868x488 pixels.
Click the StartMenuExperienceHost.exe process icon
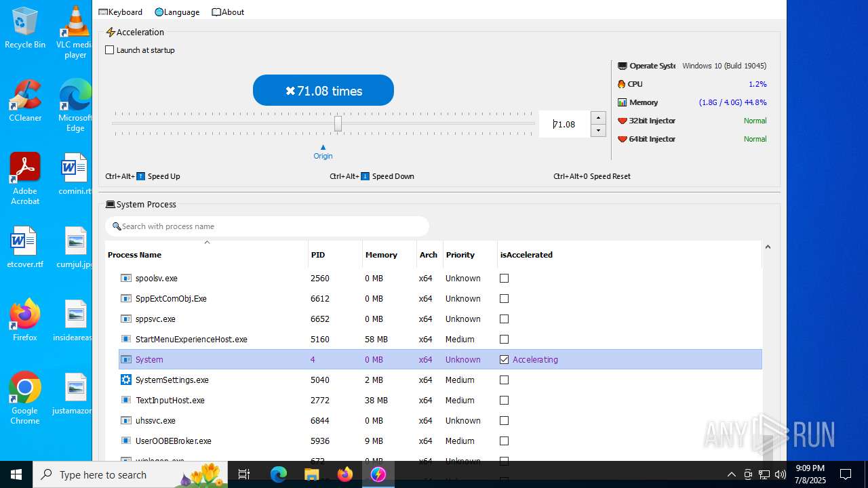pyautogui.click(x=125, y=340)
